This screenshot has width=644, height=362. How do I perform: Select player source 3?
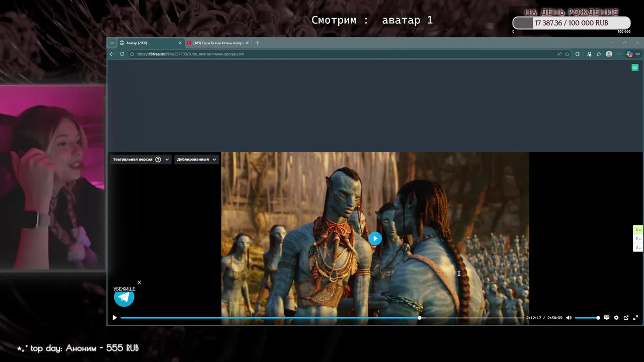(638, 247)
